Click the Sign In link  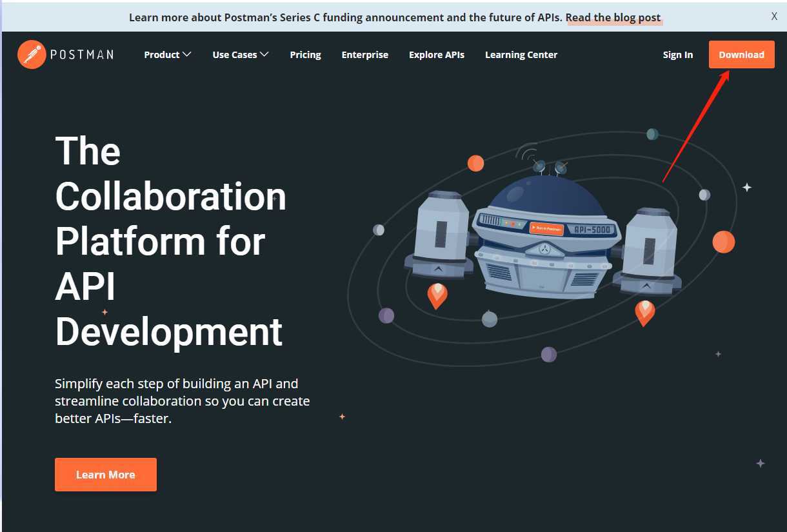point(678,55)
